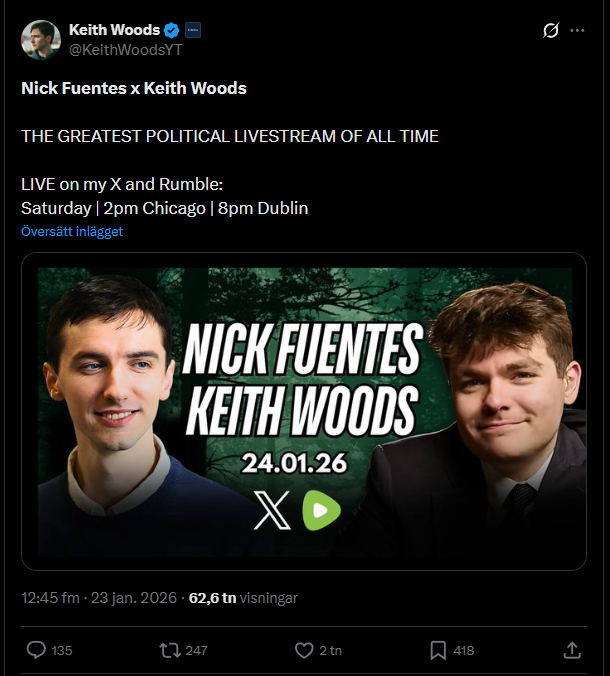The image size is (610, 676).
Task: Open the three-dot more options menu
Action: click(x=577, y=30)
